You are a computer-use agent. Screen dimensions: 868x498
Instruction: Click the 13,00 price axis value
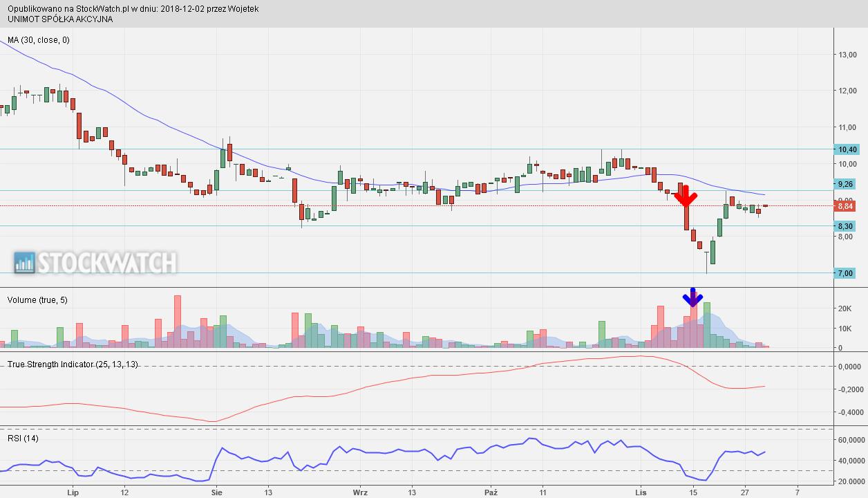coord(848,55)
